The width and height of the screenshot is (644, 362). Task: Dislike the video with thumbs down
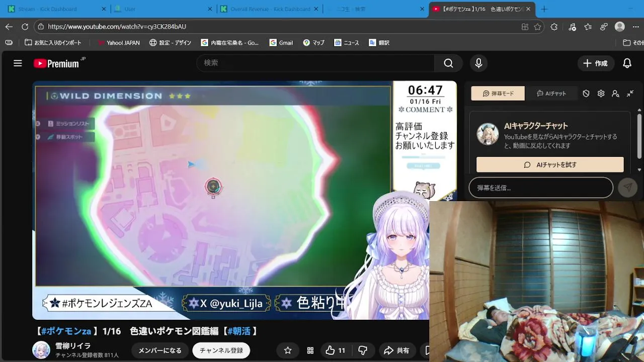363,350
